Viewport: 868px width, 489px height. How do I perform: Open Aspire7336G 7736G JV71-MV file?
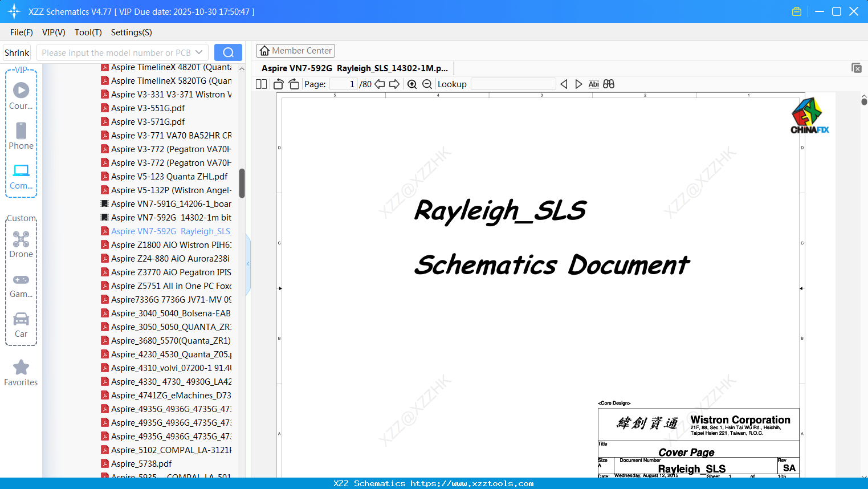166,300
